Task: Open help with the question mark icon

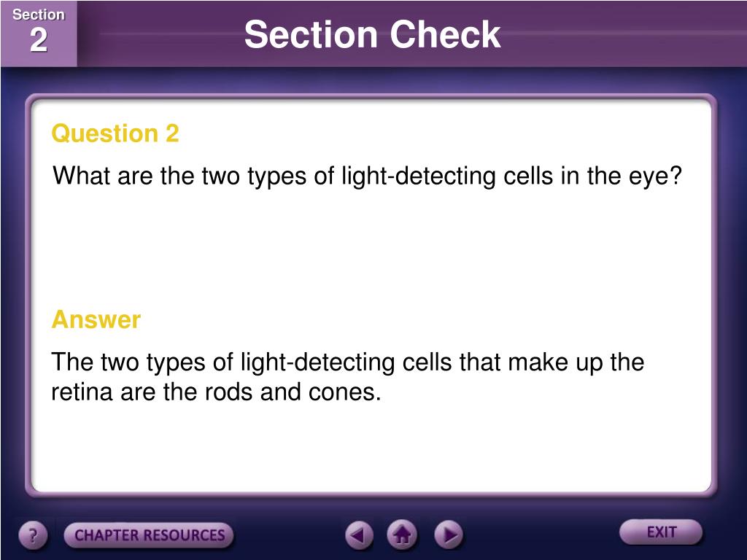Action: [x=33, y=534]
